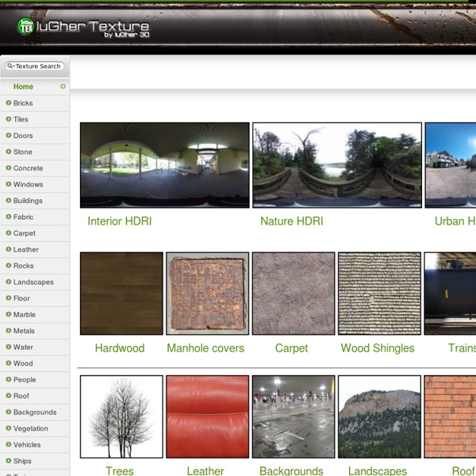Click Backgrounds in the sidebar menu
The image size is (476, 476).
click(35, 413)
